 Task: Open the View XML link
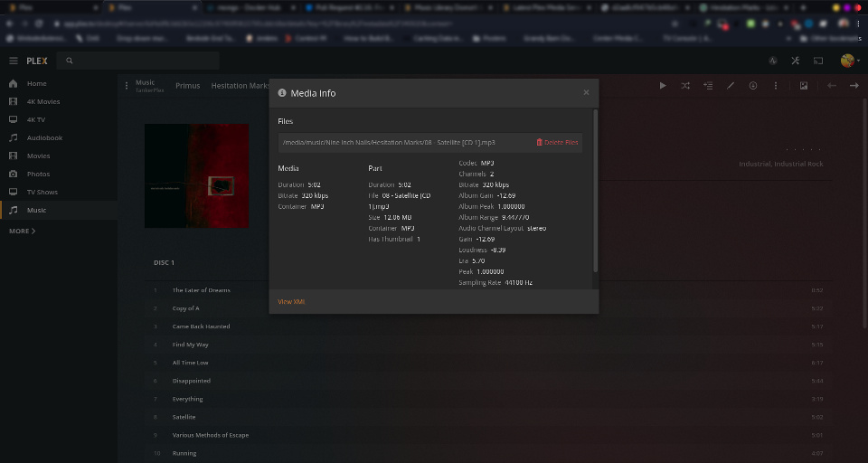(291, 302)
